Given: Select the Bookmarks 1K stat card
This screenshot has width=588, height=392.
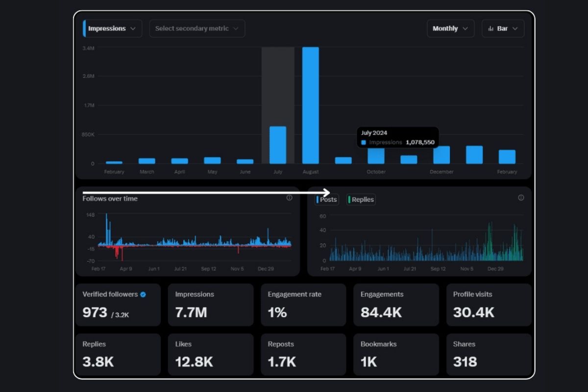Looking at the screenshot, I should point(396,355).
